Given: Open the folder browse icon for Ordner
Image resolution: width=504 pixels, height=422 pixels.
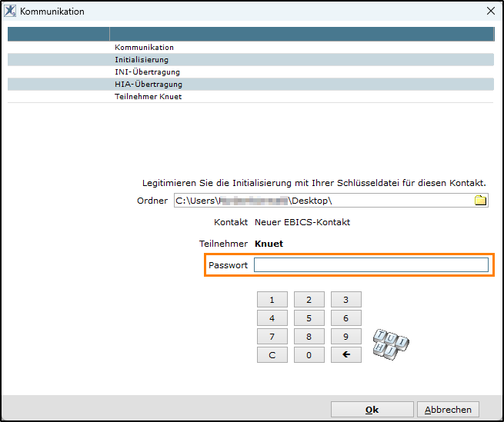Looking at the screenshot, I should 480,201.
